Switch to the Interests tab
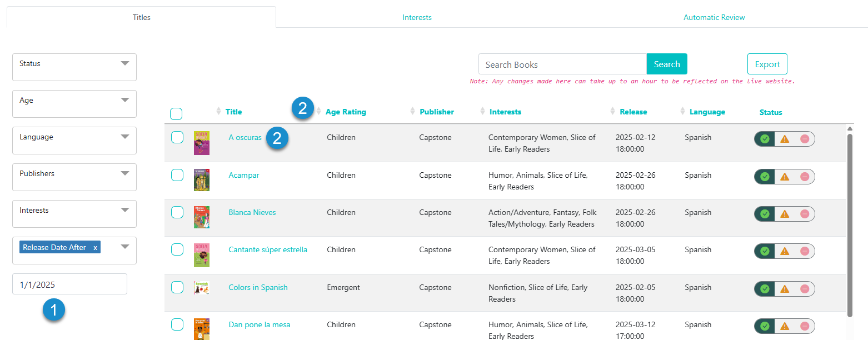Viewport: 868px width, 340px height. pyautogui.click(x=417, y=17)
